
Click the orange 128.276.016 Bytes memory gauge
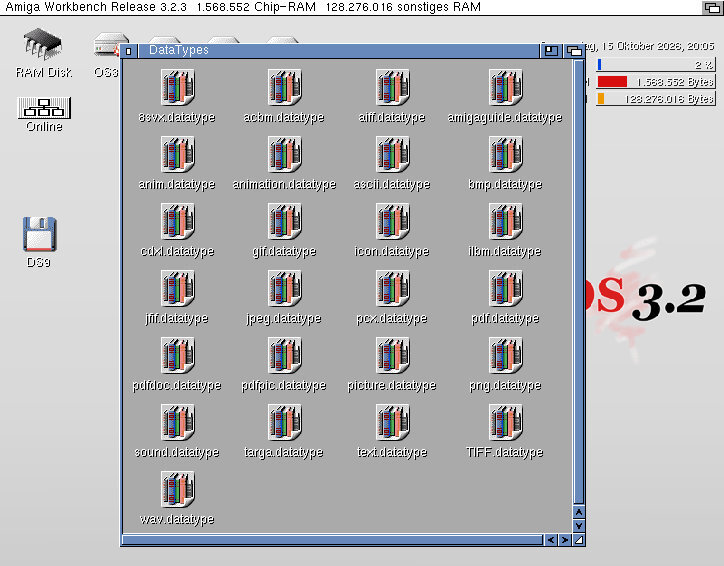656,98
